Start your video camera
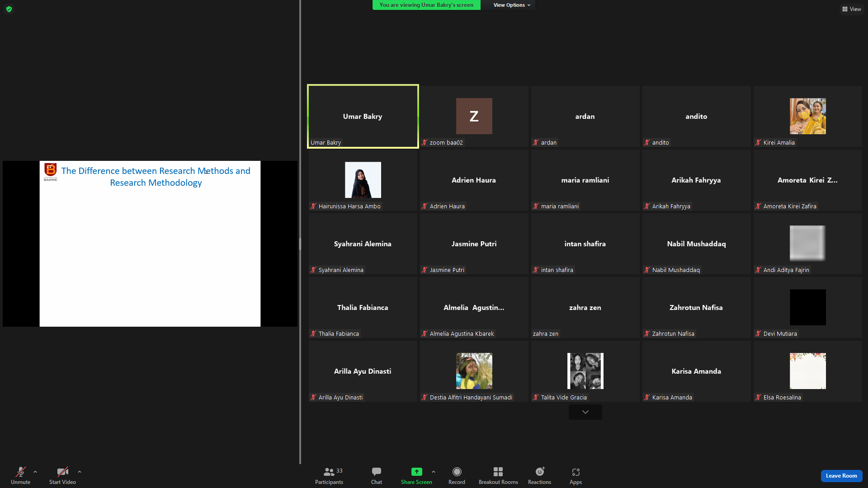This screenshot has width=868, height=488. click(x=62, y=476)
